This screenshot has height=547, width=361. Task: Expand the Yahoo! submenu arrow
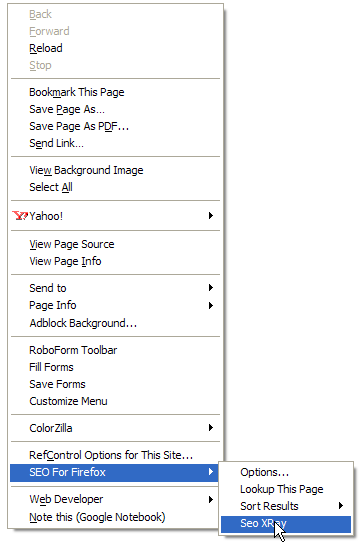tap(211, 216)
